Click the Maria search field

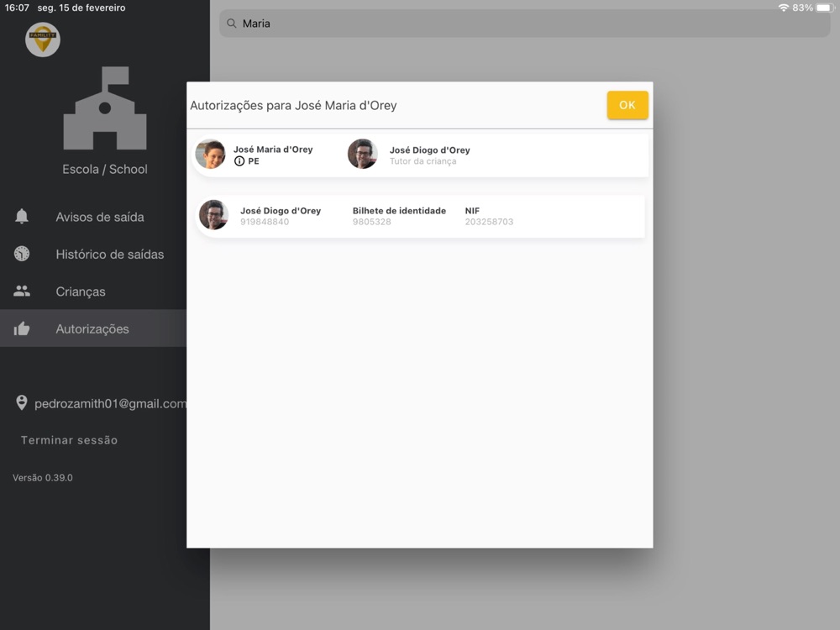pos(525,24)
